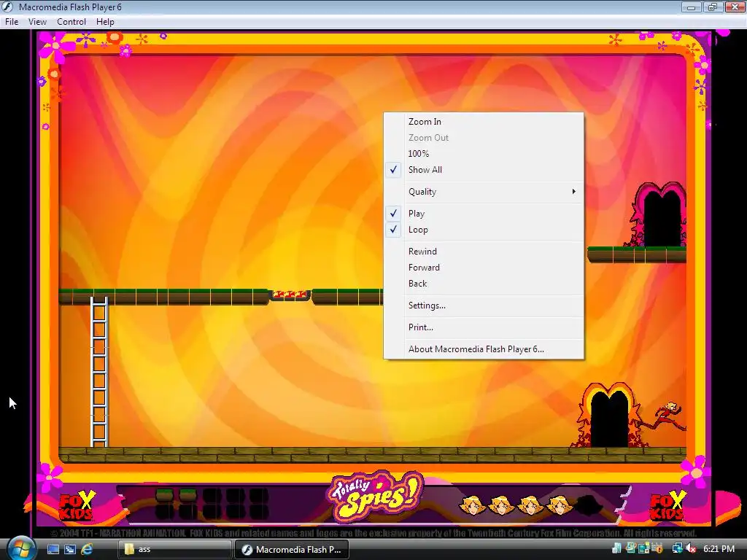Choose Zoom In from context menu
The height and width of the screenshot is (560, 747).
pyautogui.click(x=484, y=122)
